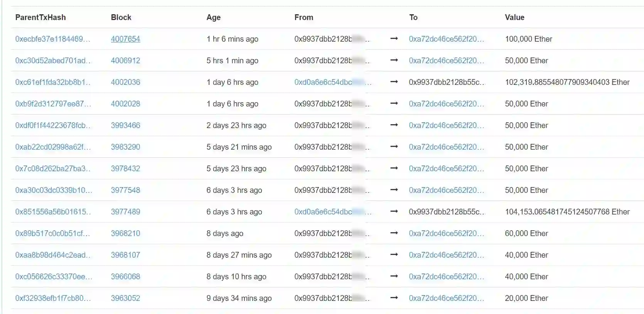
Task: Open sender address 0xd0a6e6c54dbc in block 4002036 row
Action: click(x=323, y=82)
